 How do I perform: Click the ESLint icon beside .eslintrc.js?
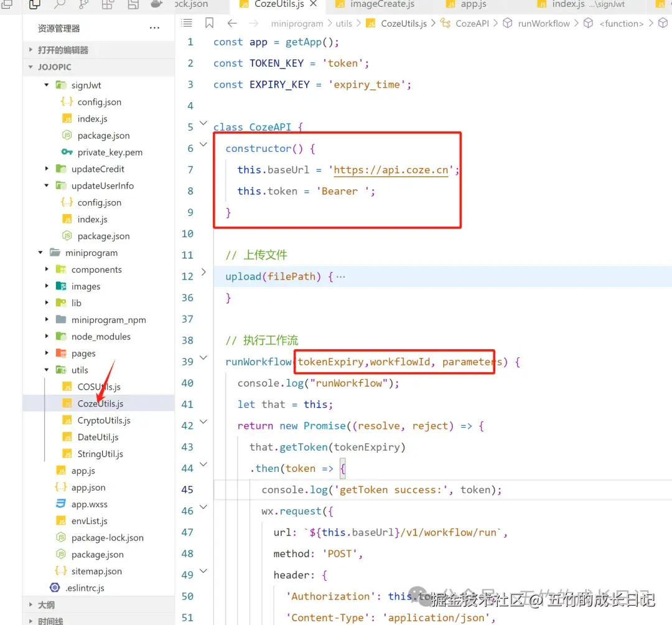point(55,588)
